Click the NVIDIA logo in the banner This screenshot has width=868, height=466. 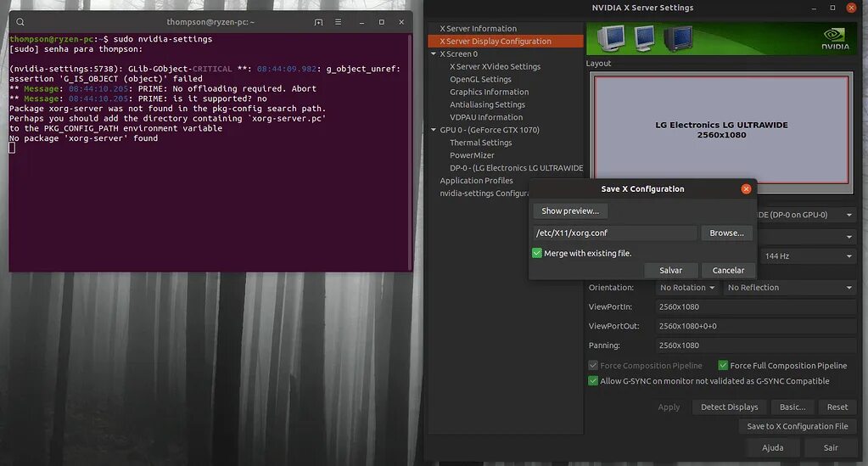coord(835,38)
